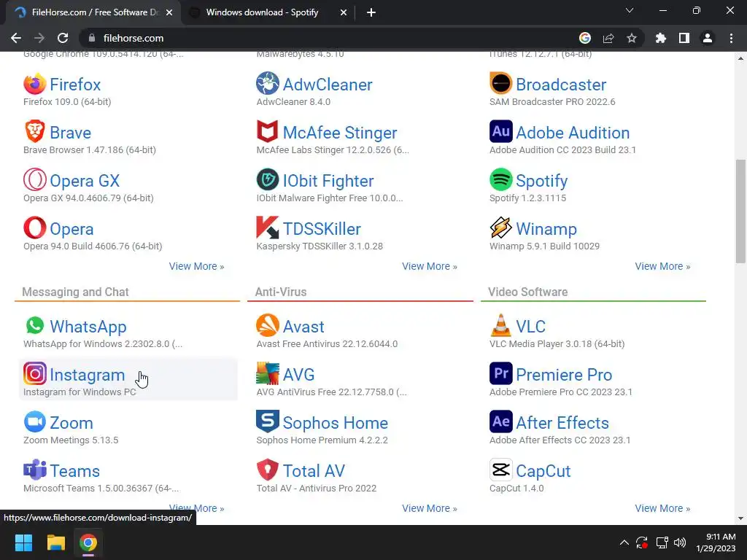747x560 pixels.
Task: Share this page icon in address bar
Action: tap(608, 38)
